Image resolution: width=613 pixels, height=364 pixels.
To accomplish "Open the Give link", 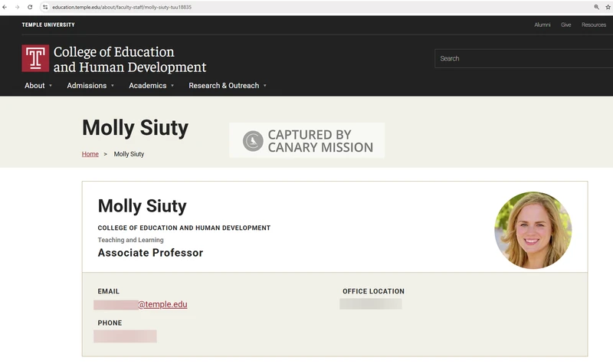I will 566,25.
